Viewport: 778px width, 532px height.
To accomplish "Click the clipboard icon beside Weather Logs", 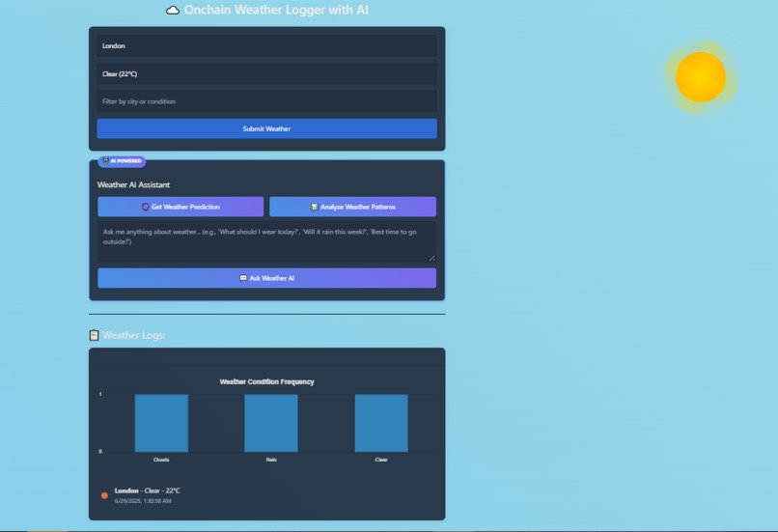I will click(x=94, y=335).
